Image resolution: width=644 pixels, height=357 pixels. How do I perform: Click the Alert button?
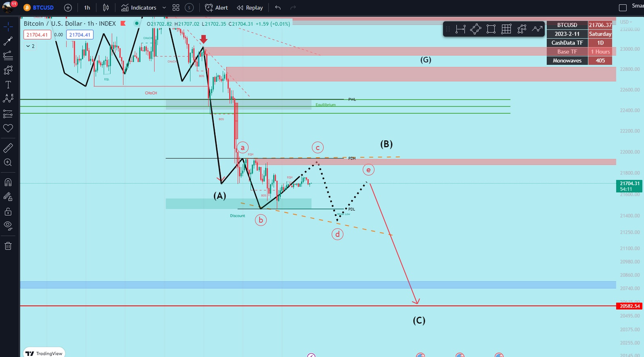[216, 8]
